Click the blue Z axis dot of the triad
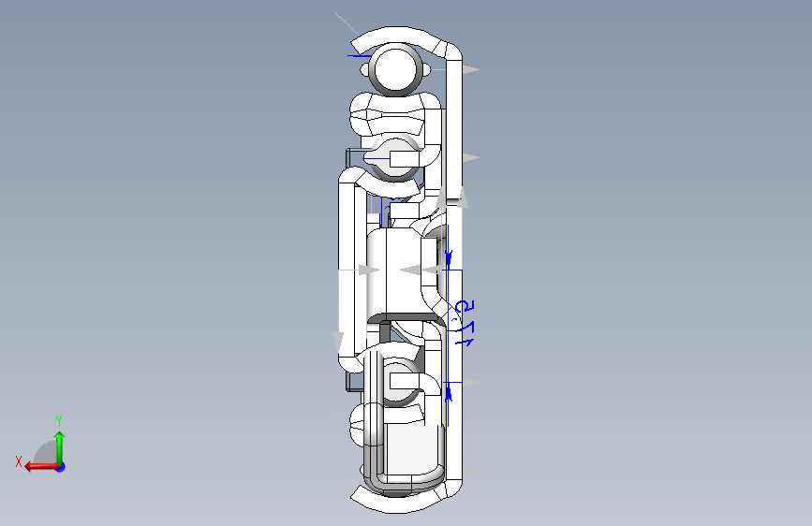Screen dimensions: 812x526 click(x=61, y=467)
